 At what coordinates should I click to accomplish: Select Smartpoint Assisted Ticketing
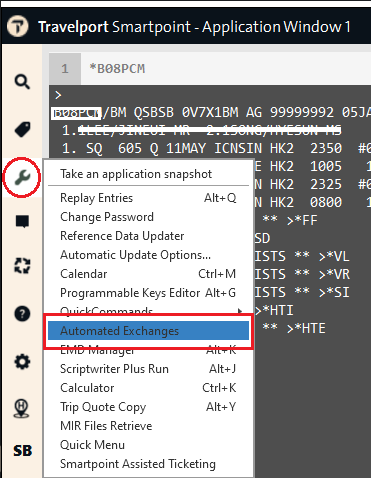pos(148,464)
